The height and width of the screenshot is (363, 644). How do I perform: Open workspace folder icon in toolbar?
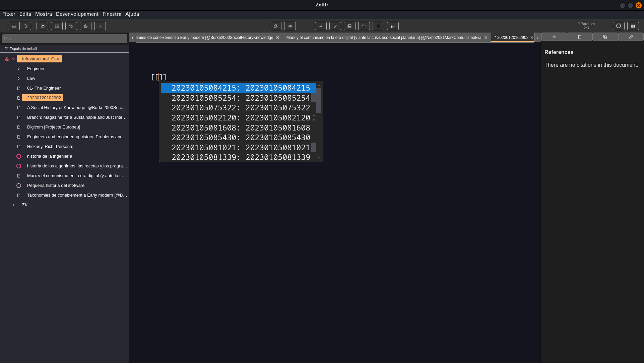point(42,26)
